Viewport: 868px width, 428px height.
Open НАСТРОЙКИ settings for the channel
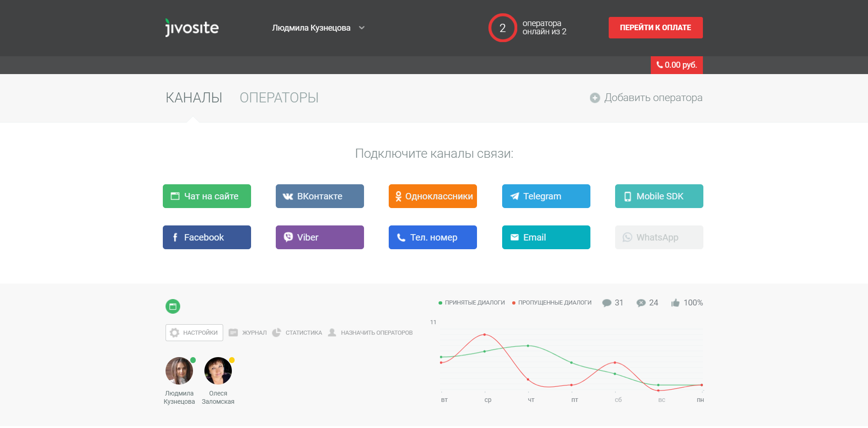[194, 332]
